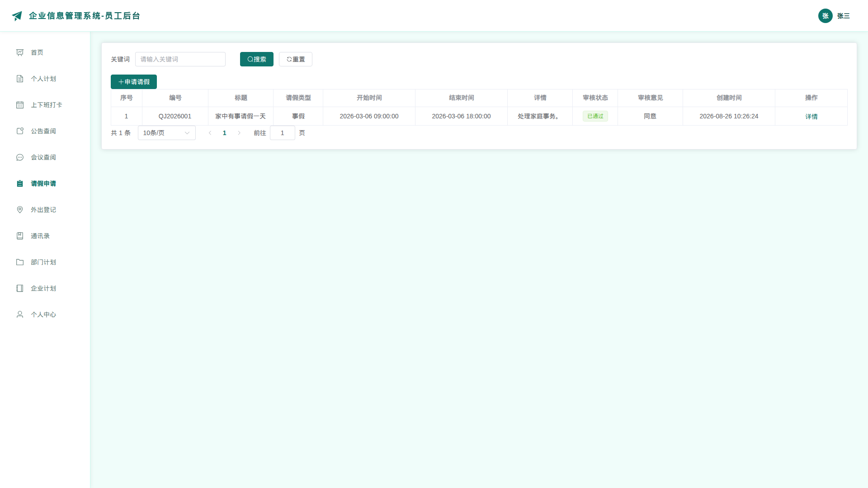The height and width of the screenshot is (488, 868).
Task: Click the 公告查阅 sidebar icon
Action: [x=20, y=131]
